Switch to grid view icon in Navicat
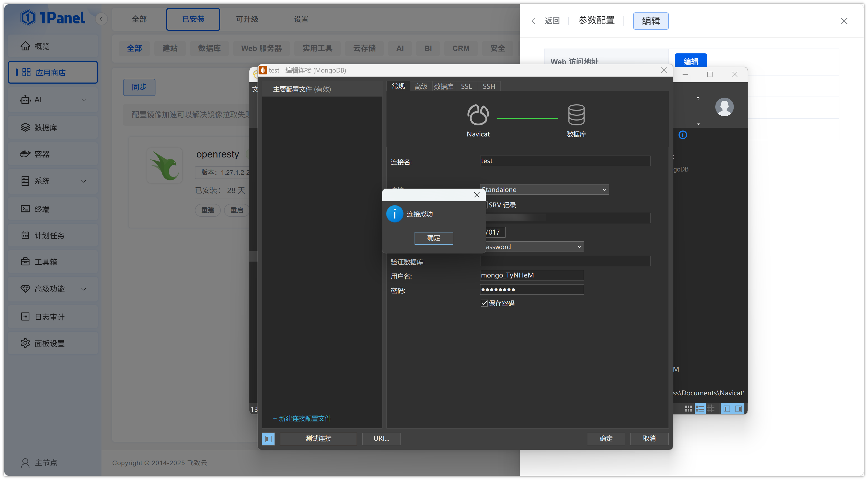The height and width of the screenshot is (480, 868). pyautogui.click(x=689, y=409)
